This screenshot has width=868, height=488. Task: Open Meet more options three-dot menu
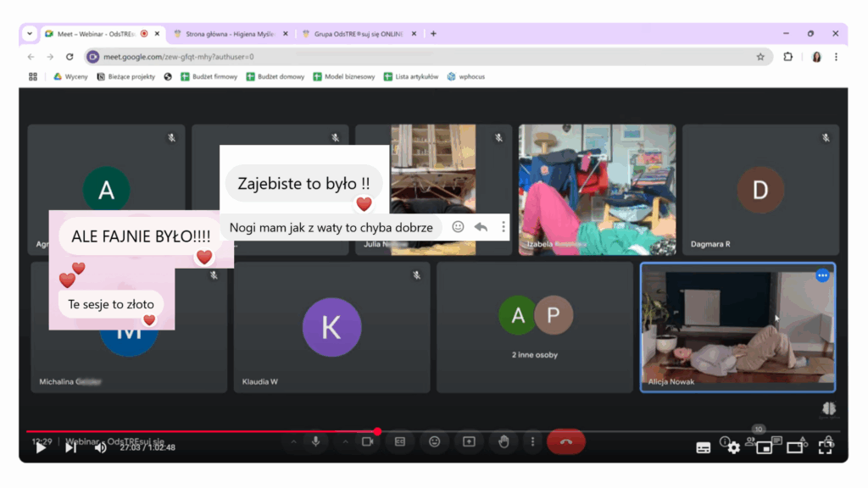click(x=532, y=441)
